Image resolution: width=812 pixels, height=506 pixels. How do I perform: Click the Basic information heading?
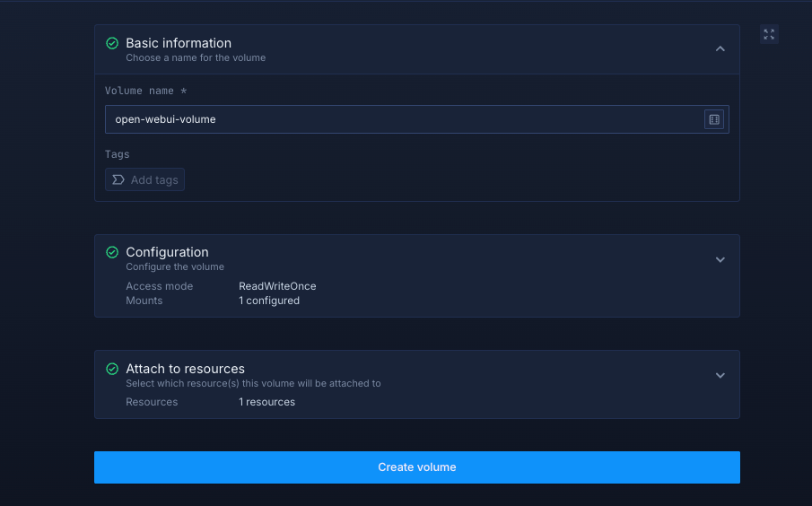point(179,43)
